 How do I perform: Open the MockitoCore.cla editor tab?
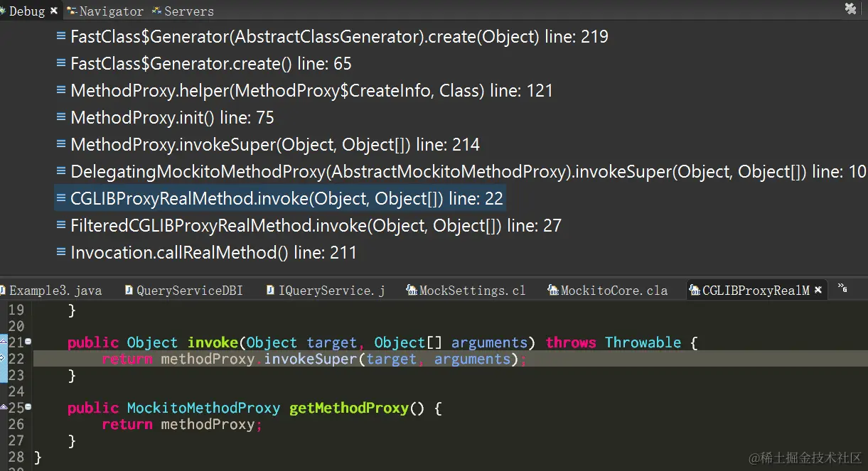[x=608, y=290]
